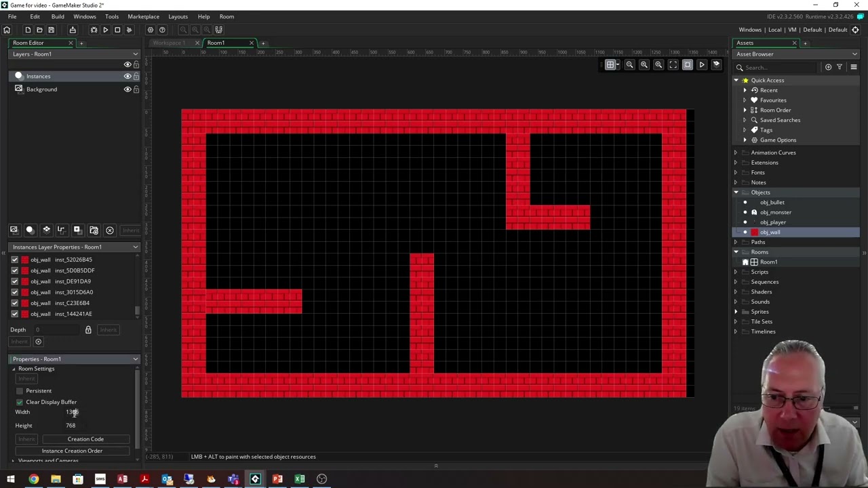This screenshot has height=488, width=868.
Task: Create a new tile layer icon
Action: coord(46,230)
